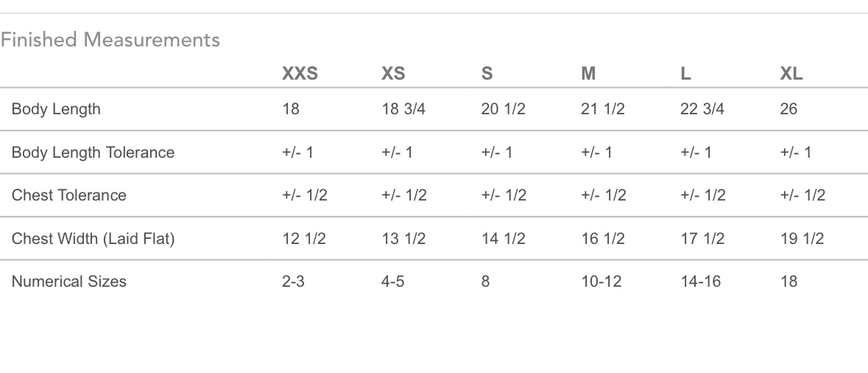The height and width of the screenshot is (373, 868).
Task: Click the XL body length value 26
Action: (x=788, y=109)
